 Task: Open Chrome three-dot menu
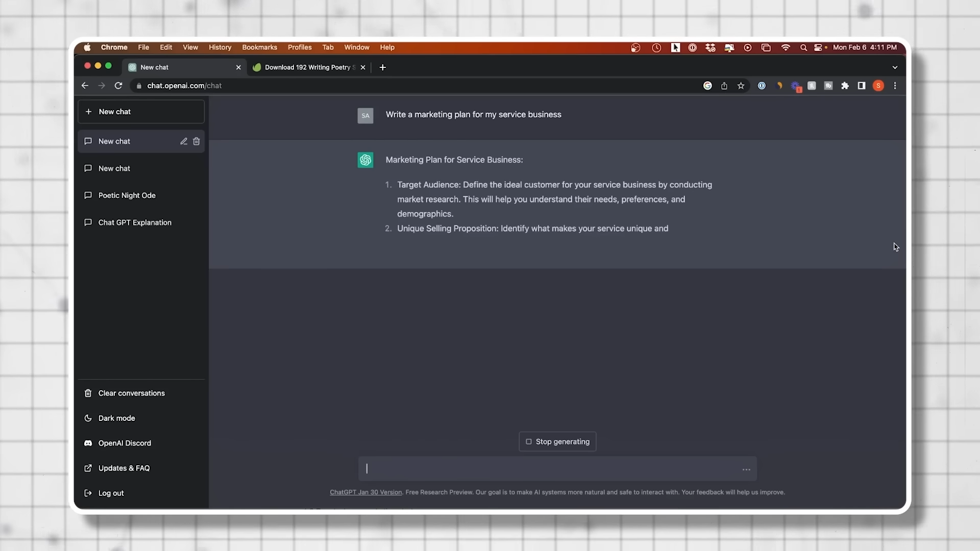click(895, 86)
